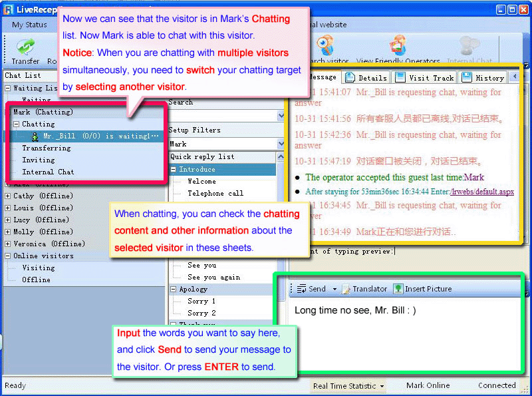
Task: Select Inviting in the chat list
Action: coord(39,160)
